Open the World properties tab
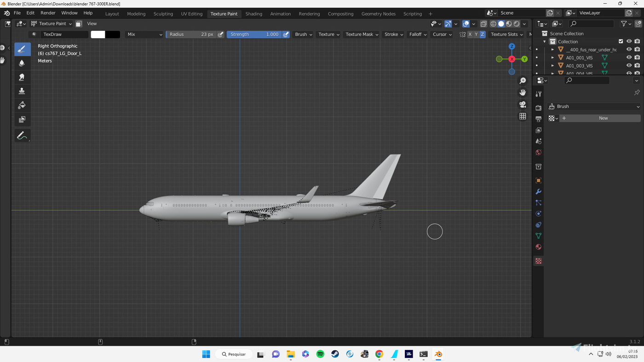 click(538, 152)
